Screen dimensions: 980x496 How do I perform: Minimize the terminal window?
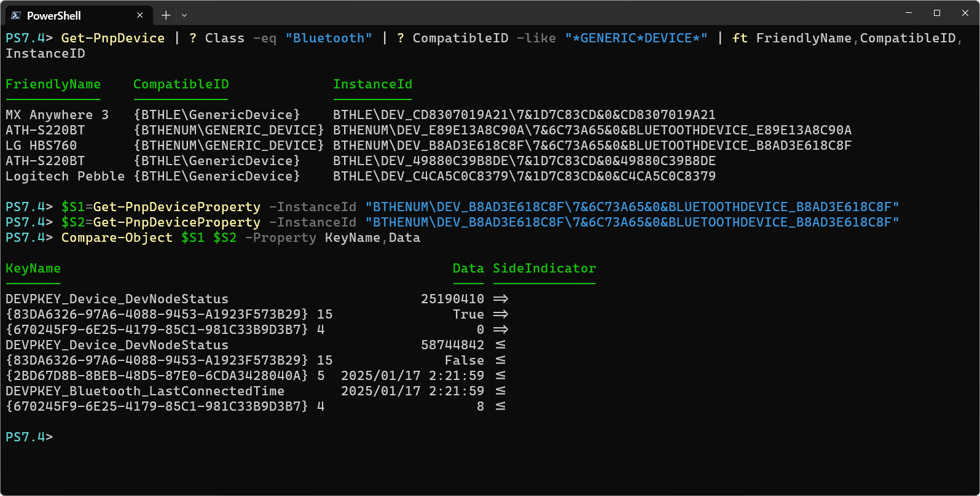pos(909,13)
